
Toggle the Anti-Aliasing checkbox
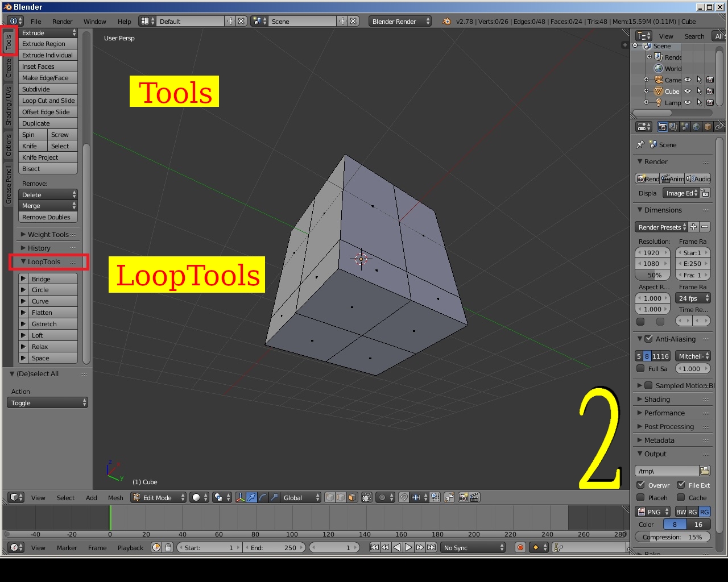point(648,339)
